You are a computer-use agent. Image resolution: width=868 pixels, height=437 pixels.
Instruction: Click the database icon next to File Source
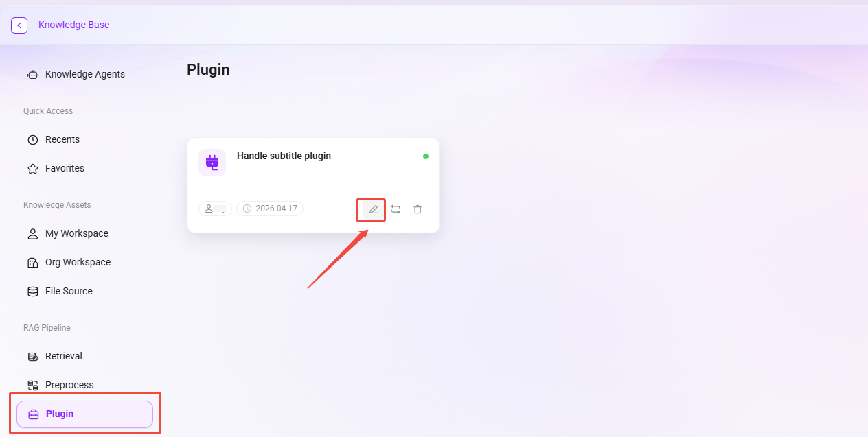coord(32,292)
